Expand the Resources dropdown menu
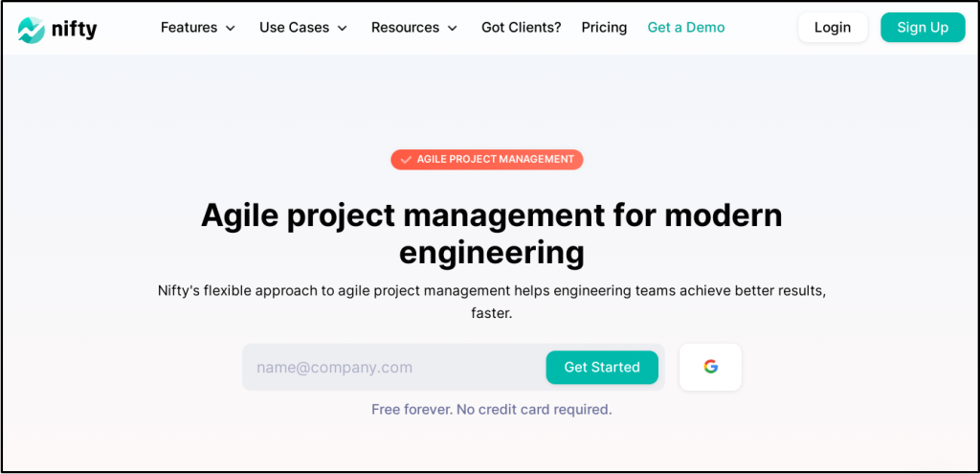 414,28
